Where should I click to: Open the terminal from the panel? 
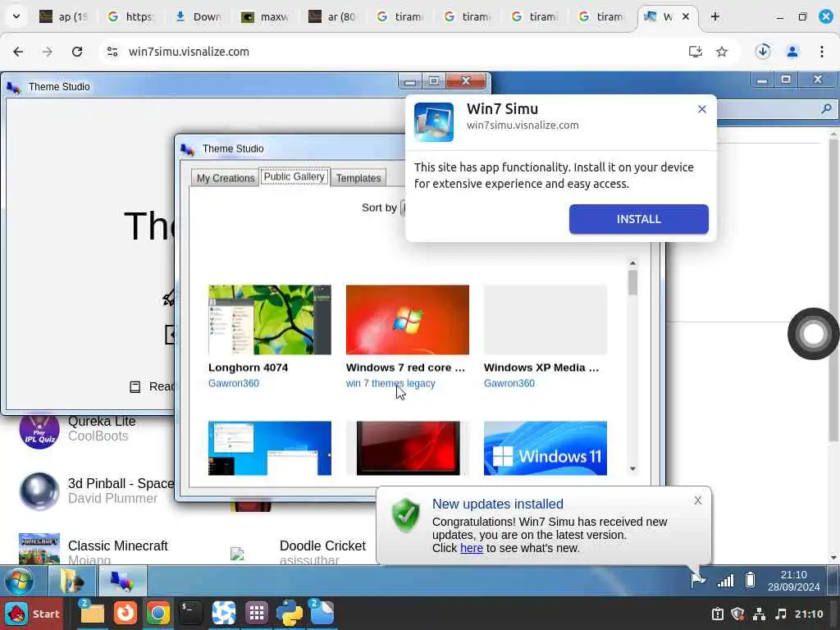point(190,613)
